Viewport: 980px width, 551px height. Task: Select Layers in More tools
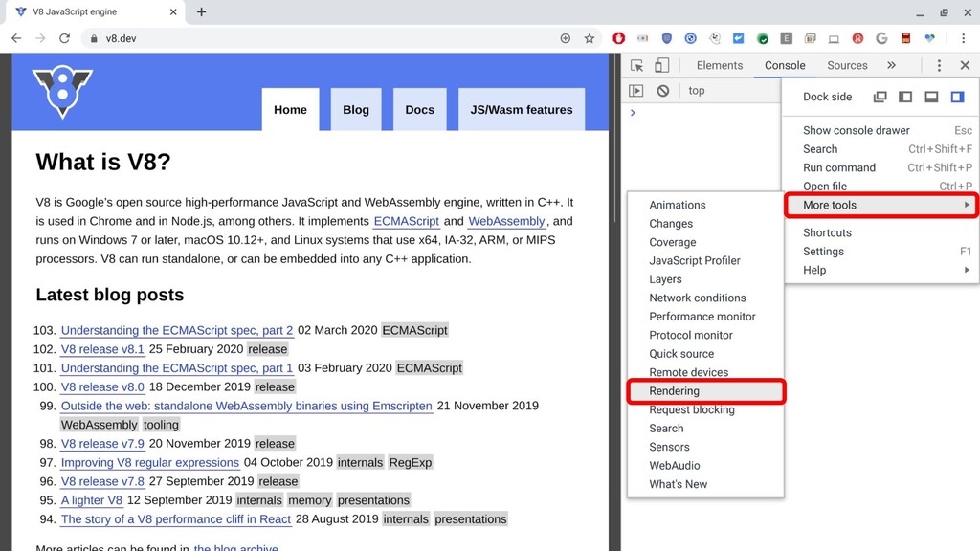pos(705,279)
